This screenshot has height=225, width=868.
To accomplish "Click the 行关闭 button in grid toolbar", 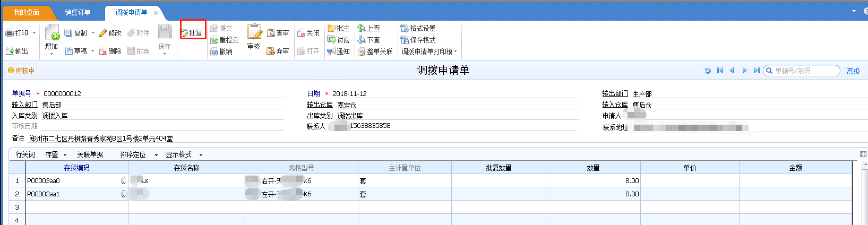I will click(25, 155).
